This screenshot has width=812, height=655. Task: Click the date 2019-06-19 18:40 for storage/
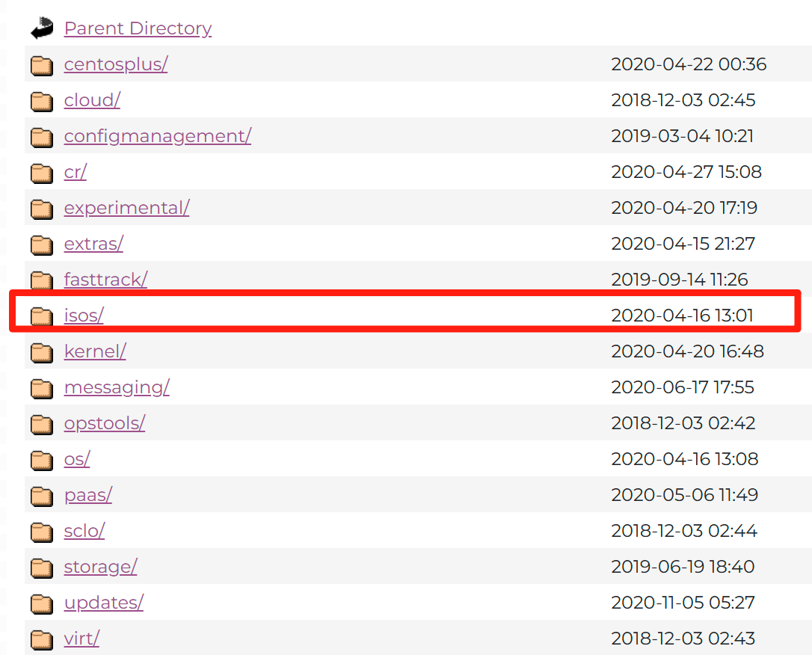(683, 567)
